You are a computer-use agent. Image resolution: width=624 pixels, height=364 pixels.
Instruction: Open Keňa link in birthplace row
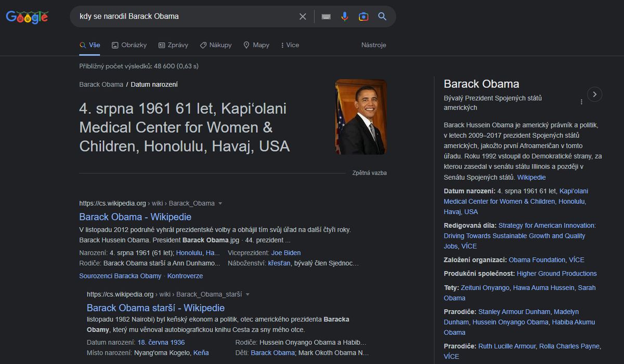(201, 353)
